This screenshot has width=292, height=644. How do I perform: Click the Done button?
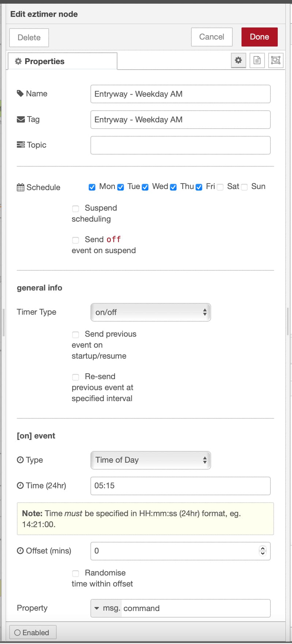pos(259,37)
